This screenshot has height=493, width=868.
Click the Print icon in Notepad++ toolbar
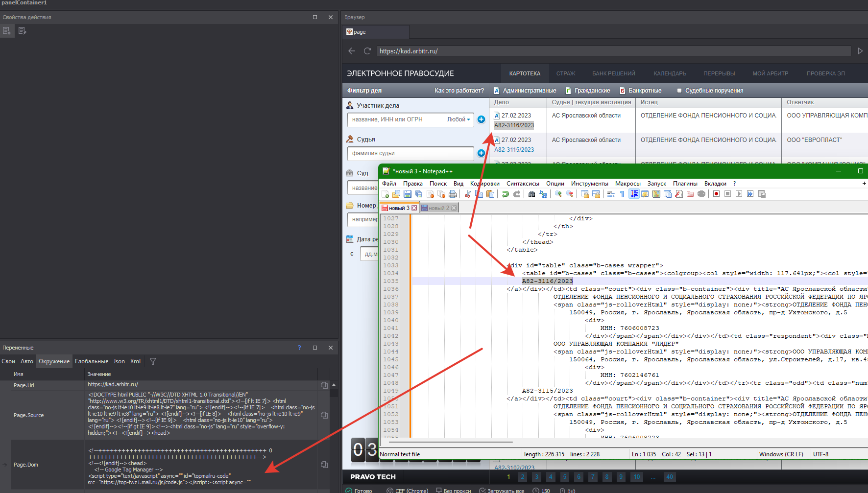(x=453, y=194)
